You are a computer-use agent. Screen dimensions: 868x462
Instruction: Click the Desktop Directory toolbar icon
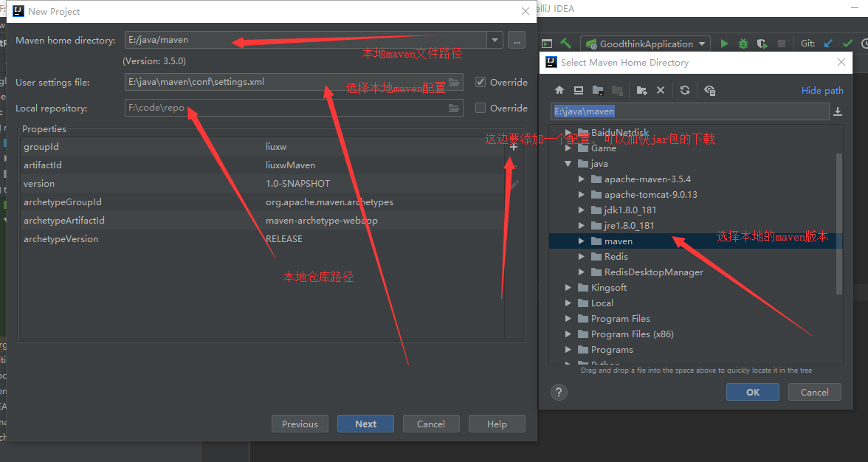(x=579, y=90)
